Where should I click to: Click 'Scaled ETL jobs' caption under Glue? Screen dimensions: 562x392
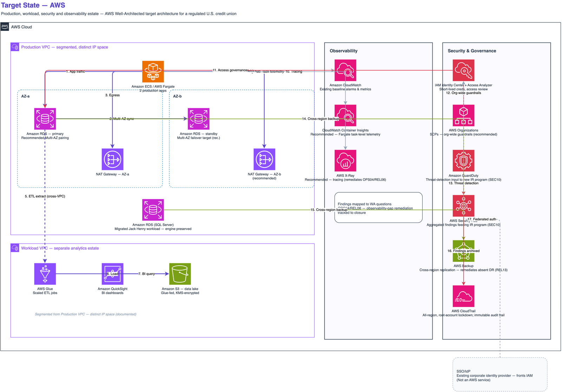click(x=45, y=293)
